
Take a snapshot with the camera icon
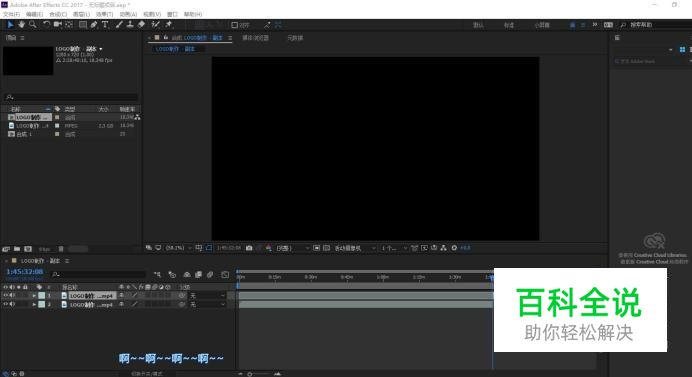tap(249, 248)
